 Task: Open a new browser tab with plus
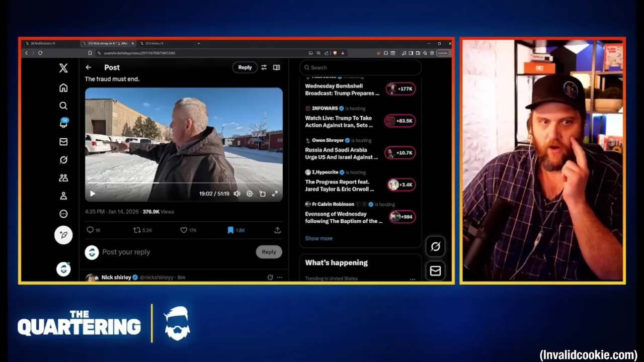[199, 43]
